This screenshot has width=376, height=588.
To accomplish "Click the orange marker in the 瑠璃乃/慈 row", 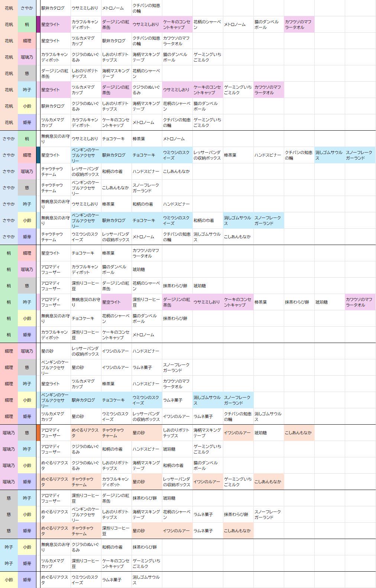I will click(38, 433).
